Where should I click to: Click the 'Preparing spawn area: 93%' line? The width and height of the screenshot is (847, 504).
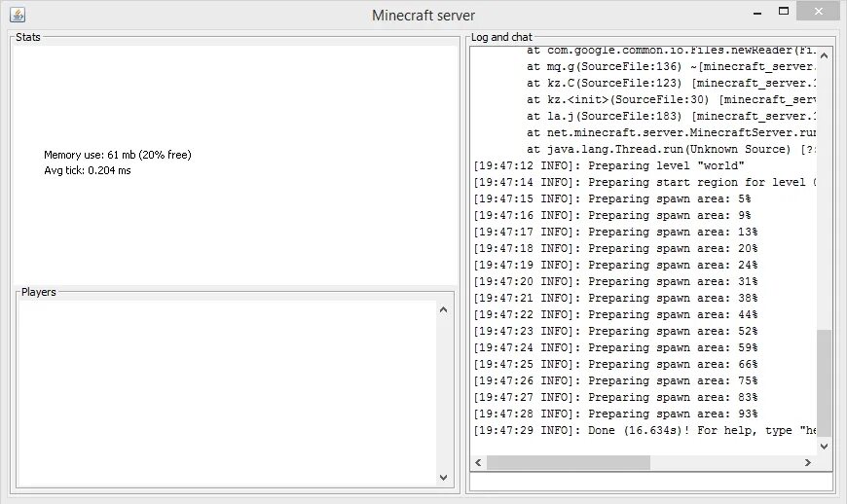coord(615,414)
